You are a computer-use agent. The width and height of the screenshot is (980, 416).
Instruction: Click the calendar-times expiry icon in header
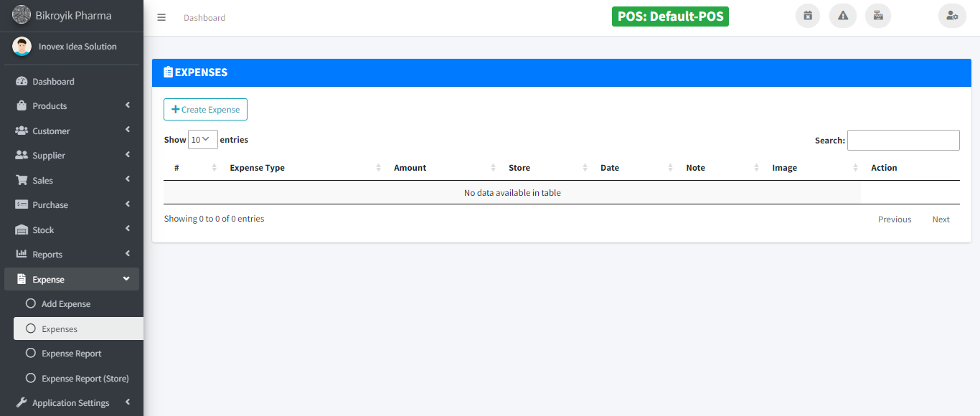pos(808,16)
